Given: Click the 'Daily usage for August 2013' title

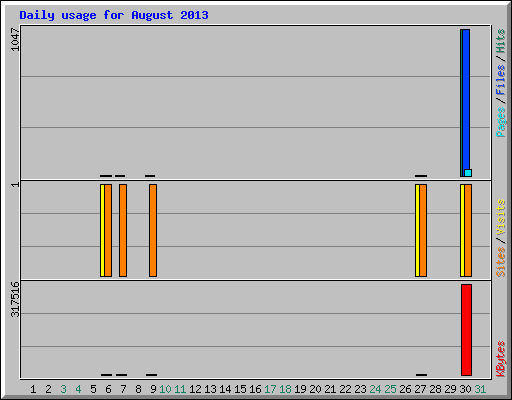Looking at the screenshot, I should pyautogui.click(x=114, y=15).
